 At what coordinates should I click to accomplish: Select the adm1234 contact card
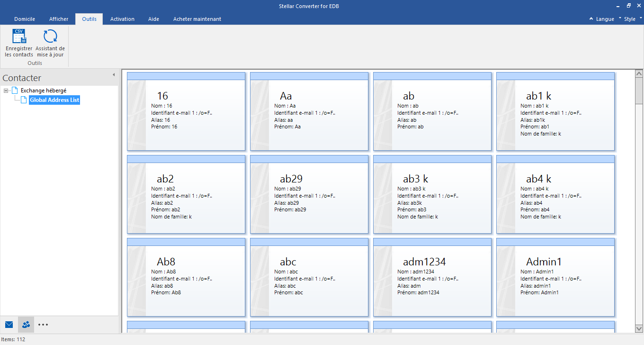[x=432, y=277]
